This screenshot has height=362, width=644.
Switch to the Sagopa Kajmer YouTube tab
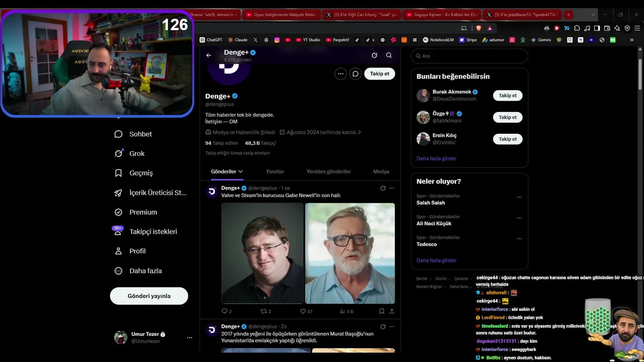[x=441, y=15]
